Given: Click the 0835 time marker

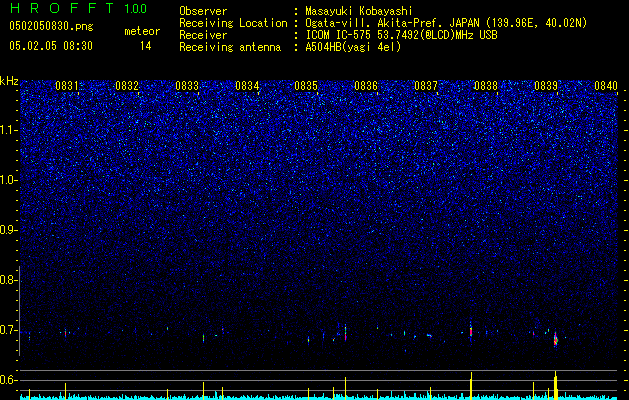Looking at the screenshot, I should point(306,86).
